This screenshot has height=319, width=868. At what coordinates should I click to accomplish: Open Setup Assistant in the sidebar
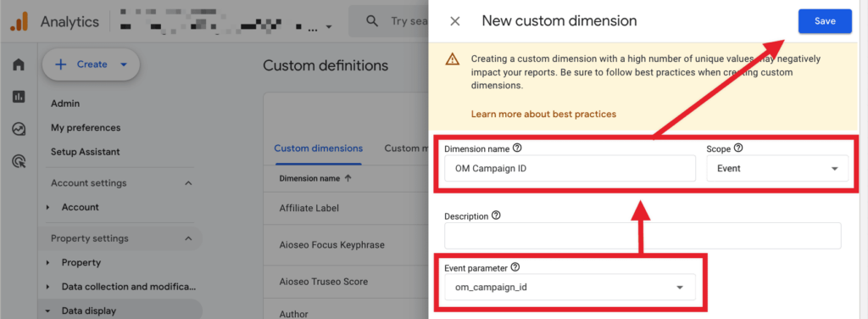(x=86, y=152)
